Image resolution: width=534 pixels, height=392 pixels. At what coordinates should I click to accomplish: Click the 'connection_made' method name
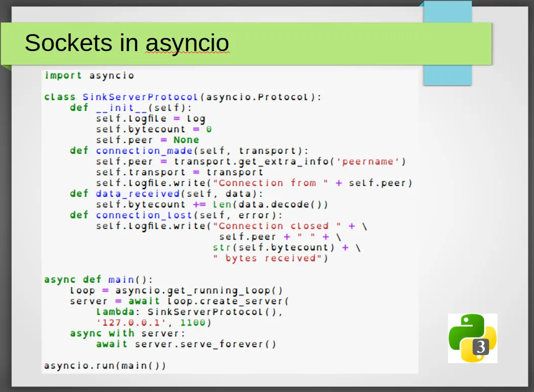click(144, 151)
